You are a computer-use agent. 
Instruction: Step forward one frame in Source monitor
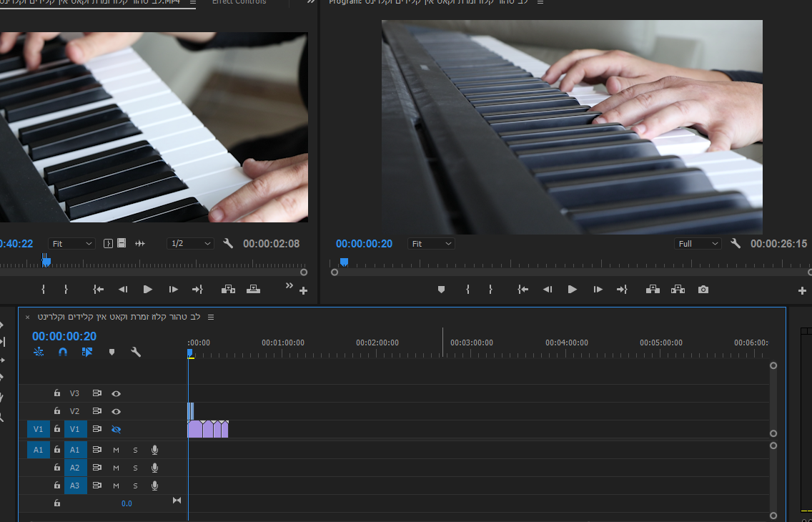click(x=174, y=290)
